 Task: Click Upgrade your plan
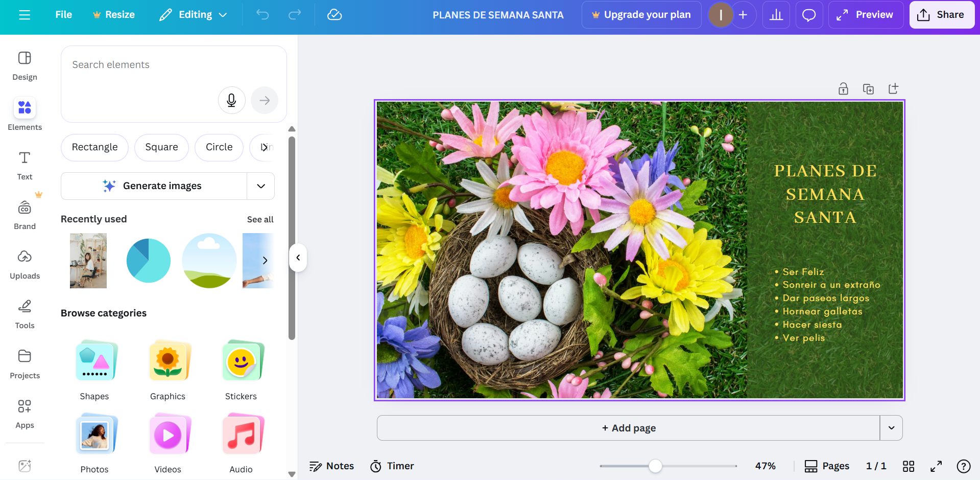tap(641, 15)
